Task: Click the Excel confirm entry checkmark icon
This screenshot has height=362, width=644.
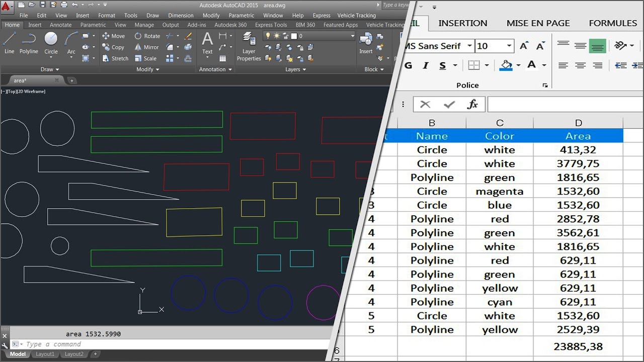Action: tap(449, 104)
